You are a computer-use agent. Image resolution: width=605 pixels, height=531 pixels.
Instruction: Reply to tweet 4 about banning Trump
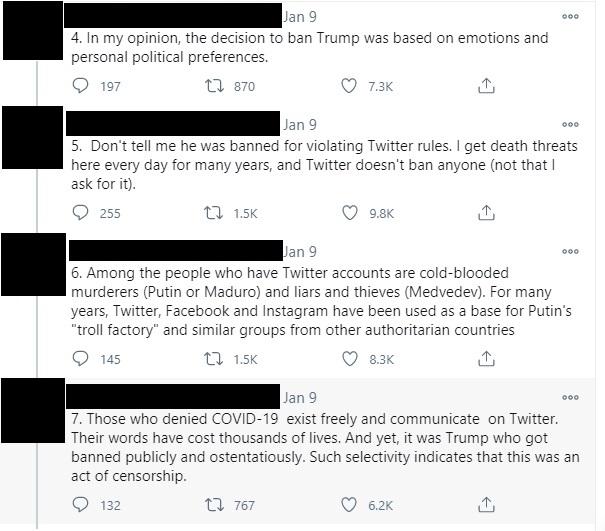tap(80, 86)
